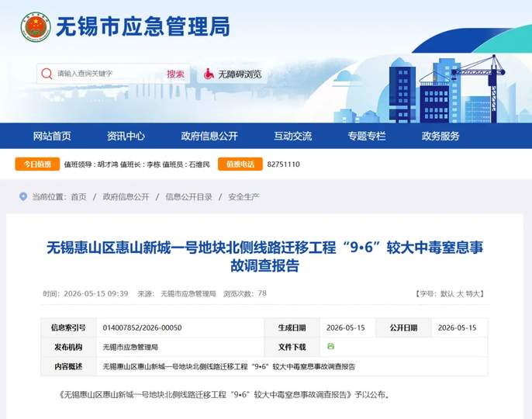The image size is (532, 419).
Task: Click the national emblem logo
Action: click(x=36, y=27)
